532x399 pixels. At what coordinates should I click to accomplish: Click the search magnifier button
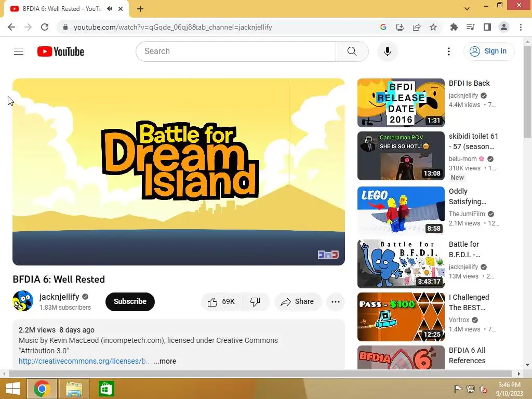352,51
